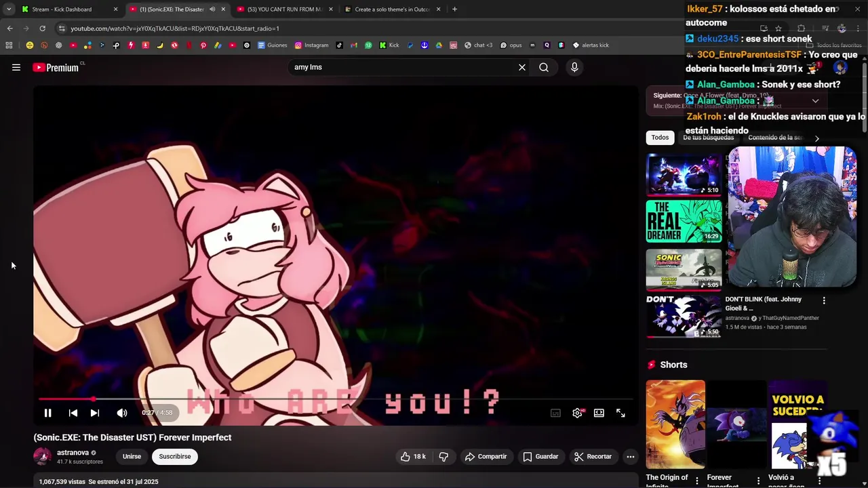Image resolution: width=868 pixels, height=488 pixels.
Task: Open options for DON'T BLINK video
Action: tap(824, 300)
